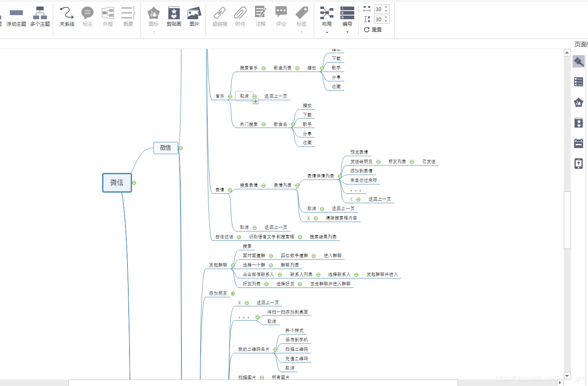
Task: Collapse the 按住说话 node
Action: pyautogui.click(x=239, y=237)
